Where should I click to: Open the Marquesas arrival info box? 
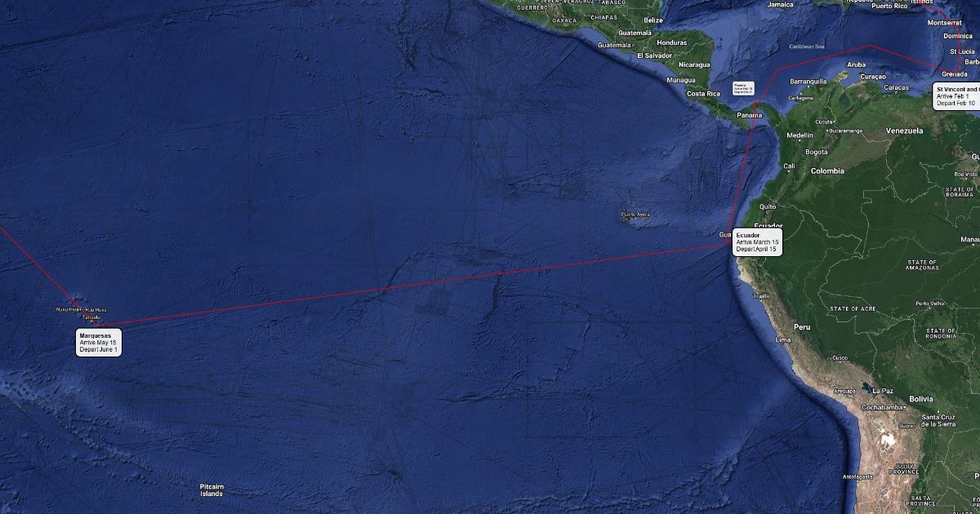pyautogui.click(x=99, y=343)
